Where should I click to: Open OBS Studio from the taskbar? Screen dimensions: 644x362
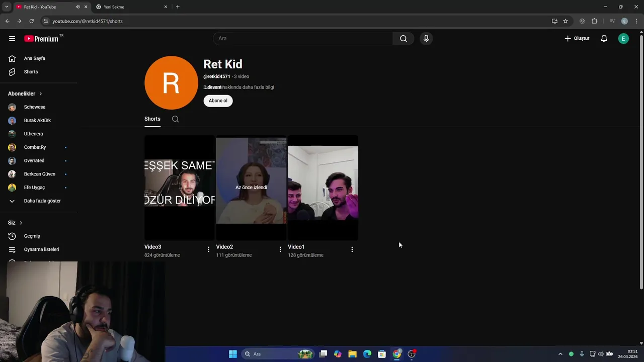[x=412, y=354]
